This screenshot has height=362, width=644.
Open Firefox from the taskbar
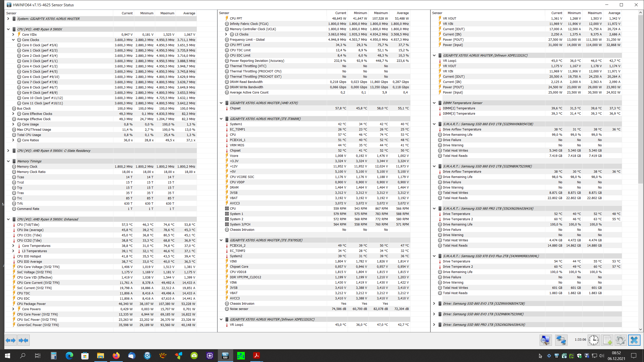(116, 356)
